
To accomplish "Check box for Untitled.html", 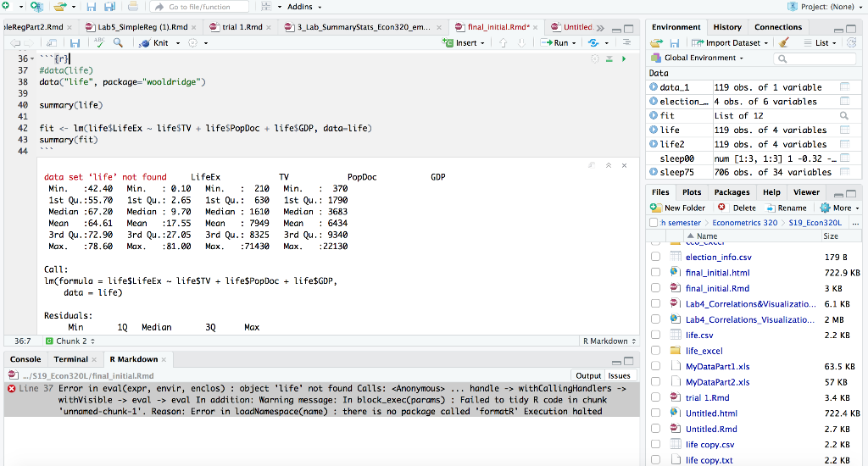I will click(655, 413).
